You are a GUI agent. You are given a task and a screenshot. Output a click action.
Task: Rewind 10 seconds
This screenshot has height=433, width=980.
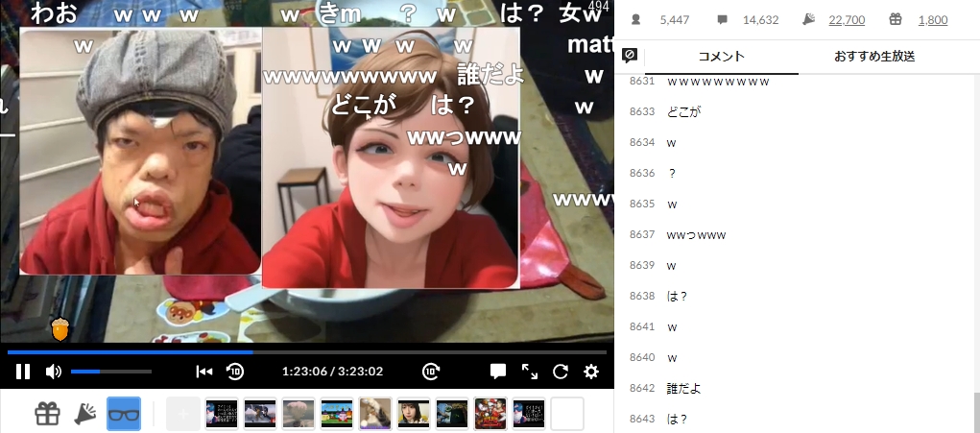(234, 372)
